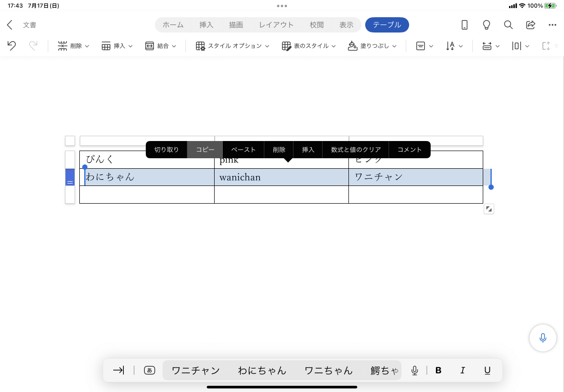Open the share icon

[530, 25]
